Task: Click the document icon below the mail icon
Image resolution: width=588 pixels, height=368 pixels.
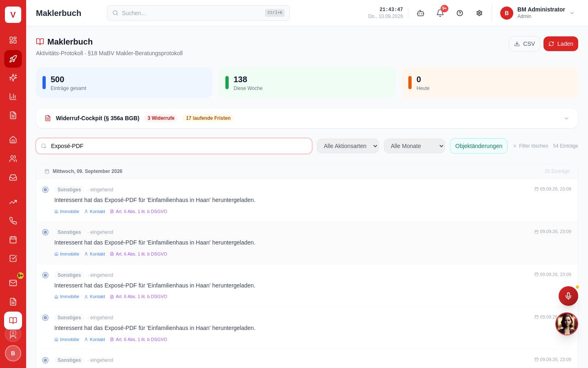Action: coord(13,302)
